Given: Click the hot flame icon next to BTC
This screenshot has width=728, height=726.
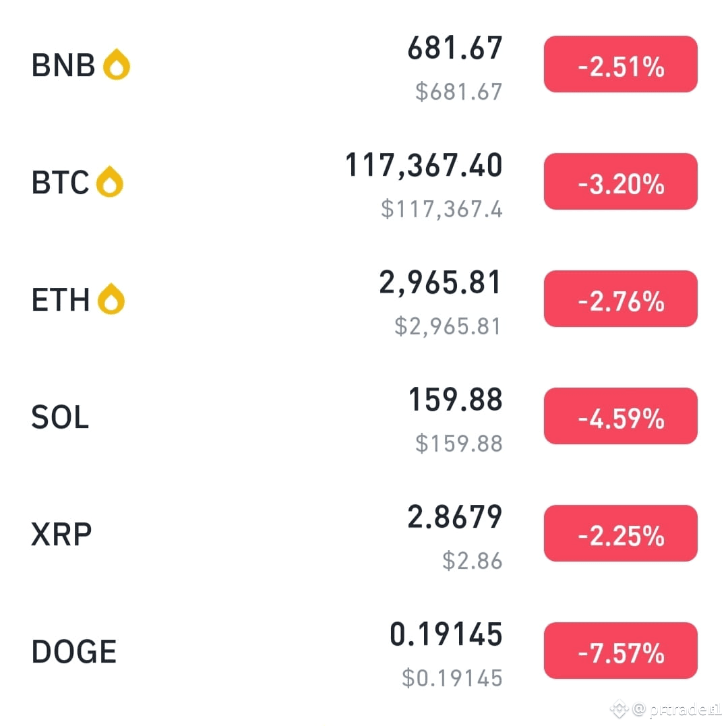Looking at the screenshot, I should pos(110,181).
